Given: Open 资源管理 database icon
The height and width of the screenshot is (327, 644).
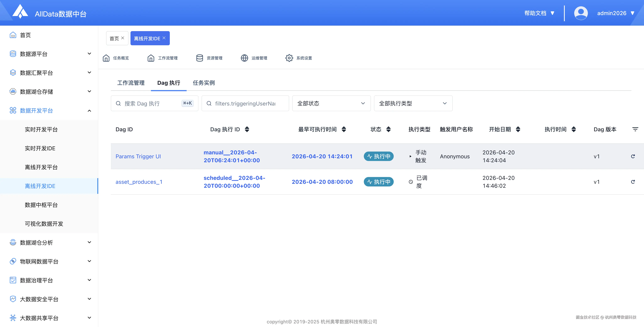Looking at the screenshot, I should (200, 58).
